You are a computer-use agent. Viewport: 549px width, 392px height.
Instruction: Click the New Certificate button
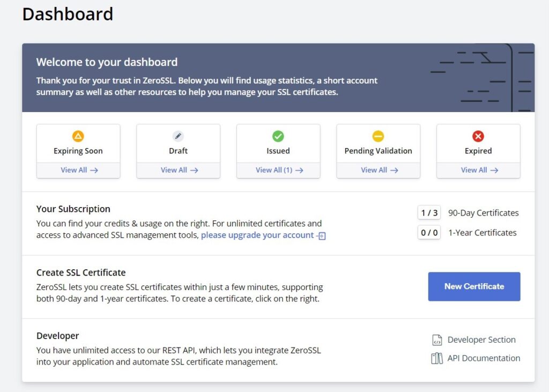point(474,286)
